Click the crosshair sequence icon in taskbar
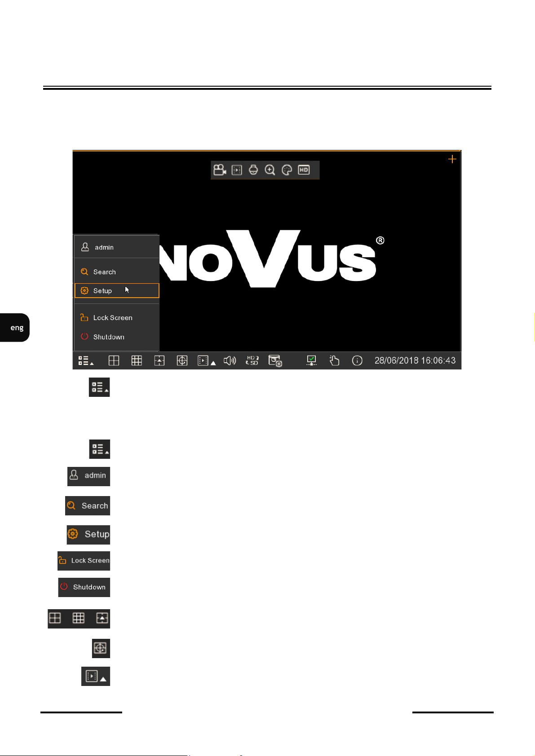This screenshot has height=756, width=535. coord(182,360)
